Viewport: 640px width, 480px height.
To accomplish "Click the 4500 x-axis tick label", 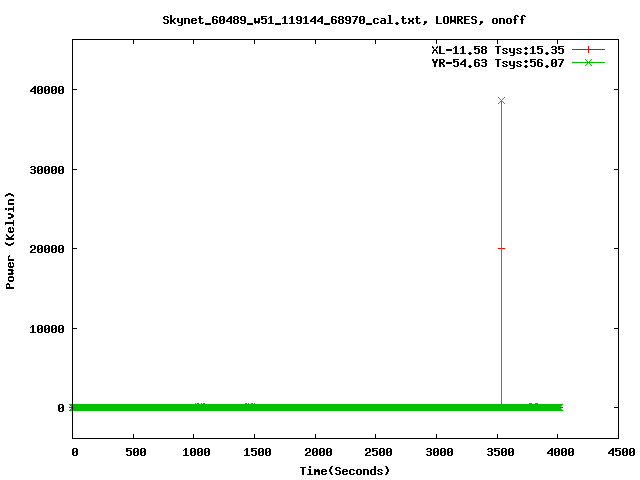I will pos(621,452).
